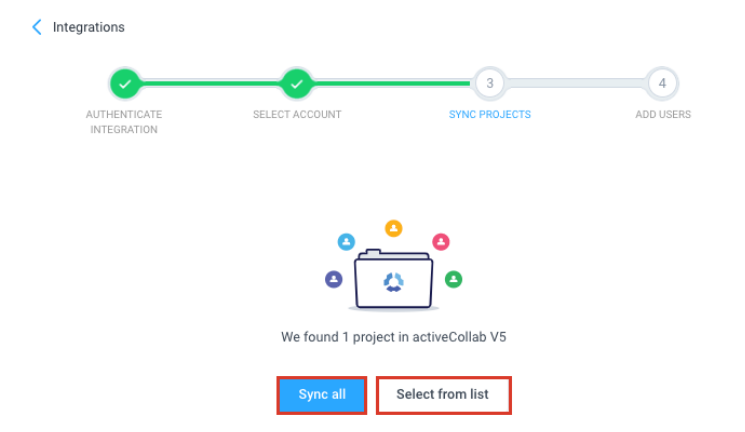Click the purple user avatar icon
This screenshot has width=745, height=432.
click(334, 280)
